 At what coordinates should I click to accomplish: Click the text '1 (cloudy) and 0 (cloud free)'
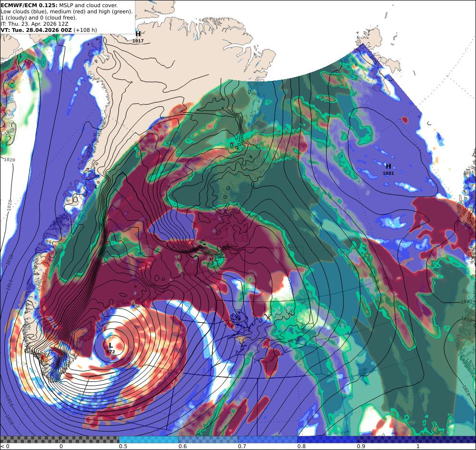click(x=39, y=18)
